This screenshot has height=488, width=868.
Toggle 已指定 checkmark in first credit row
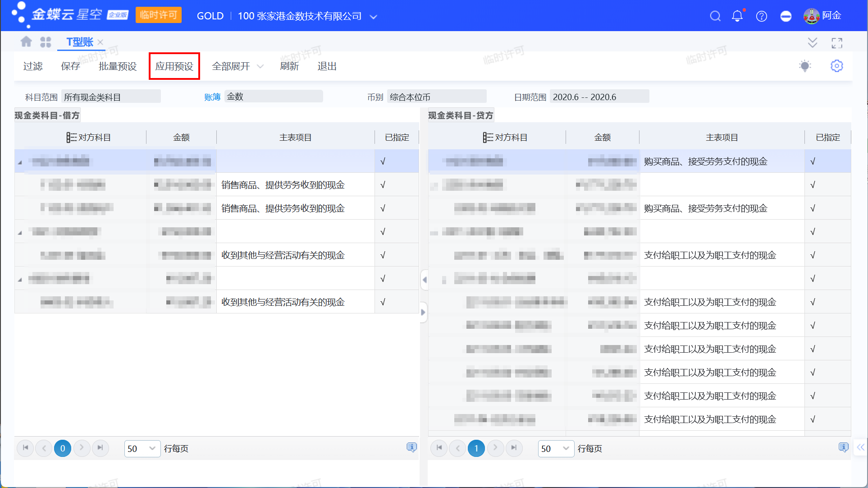pos(813,161)
